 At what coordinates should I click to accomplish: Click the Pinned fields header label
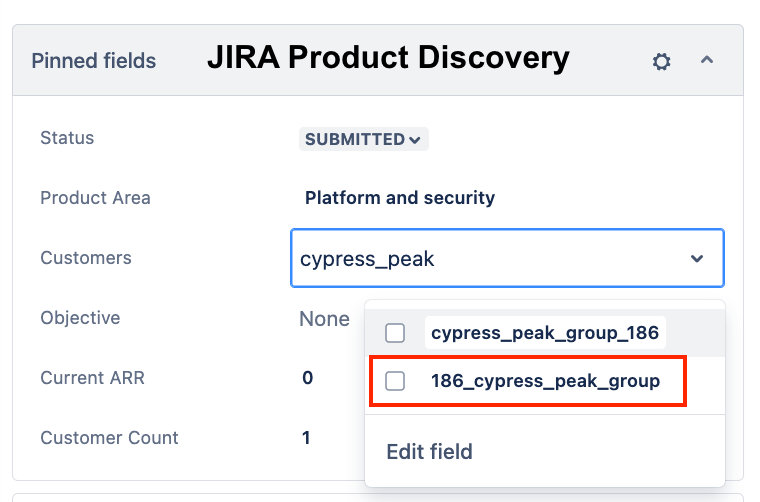[x=94, y=61]
